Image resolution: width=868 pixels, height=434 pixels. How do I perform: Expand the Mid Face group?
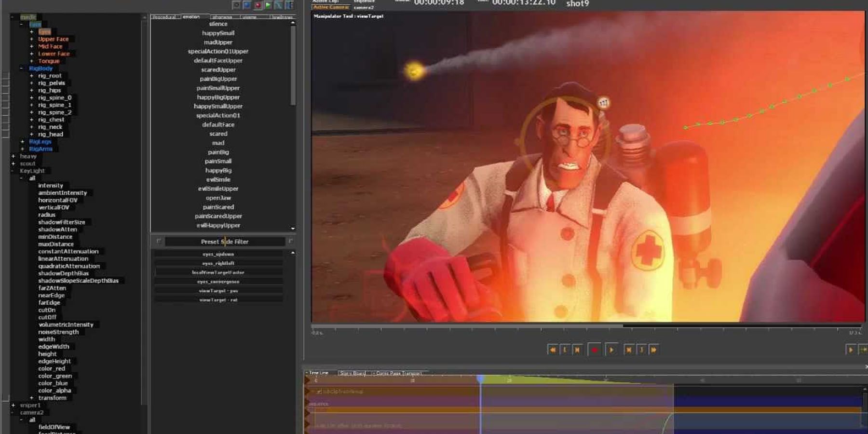click(32, 46)
